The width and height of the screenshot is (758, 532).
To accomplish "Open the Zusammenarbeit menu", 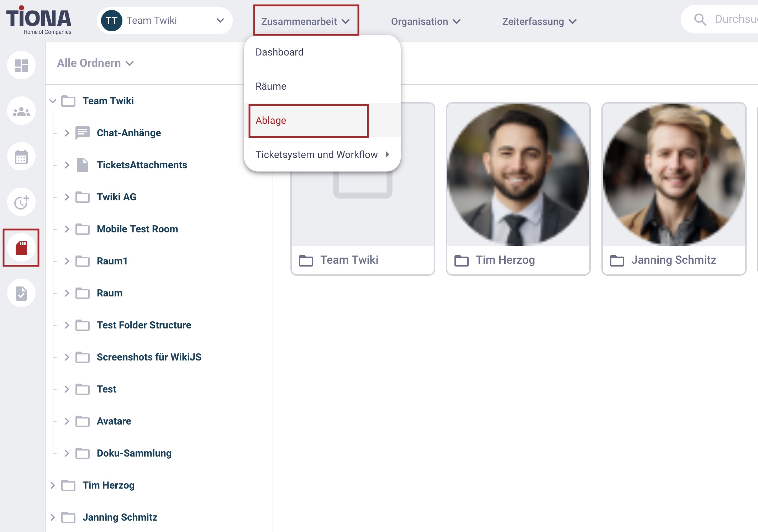I will pyautogui.click(x=306, y=21).
